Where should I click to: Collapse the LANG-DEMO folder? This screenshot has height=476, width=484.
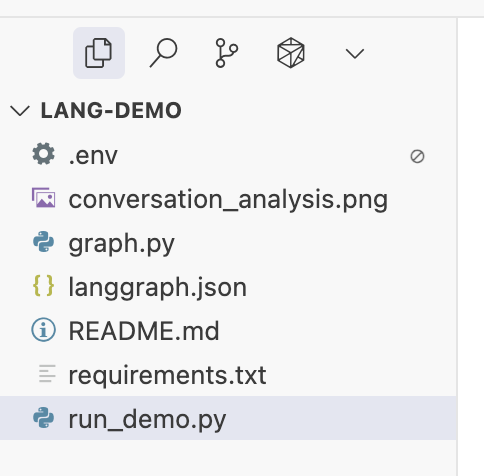(20, 111)
